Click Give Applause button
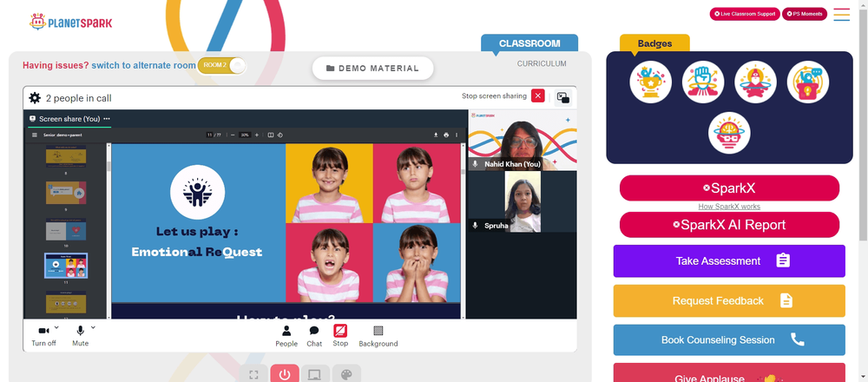 tap(729, 372)
